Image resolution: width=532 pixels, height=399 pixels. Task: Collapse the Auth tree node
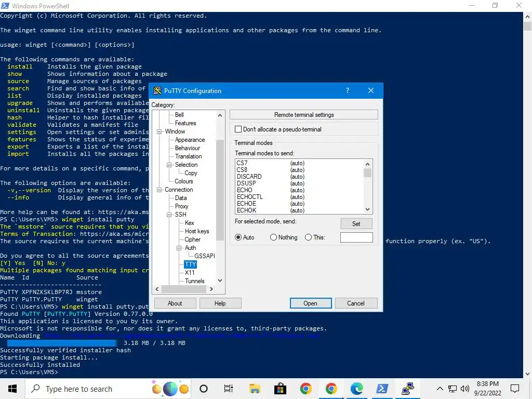tap(179, 248)
